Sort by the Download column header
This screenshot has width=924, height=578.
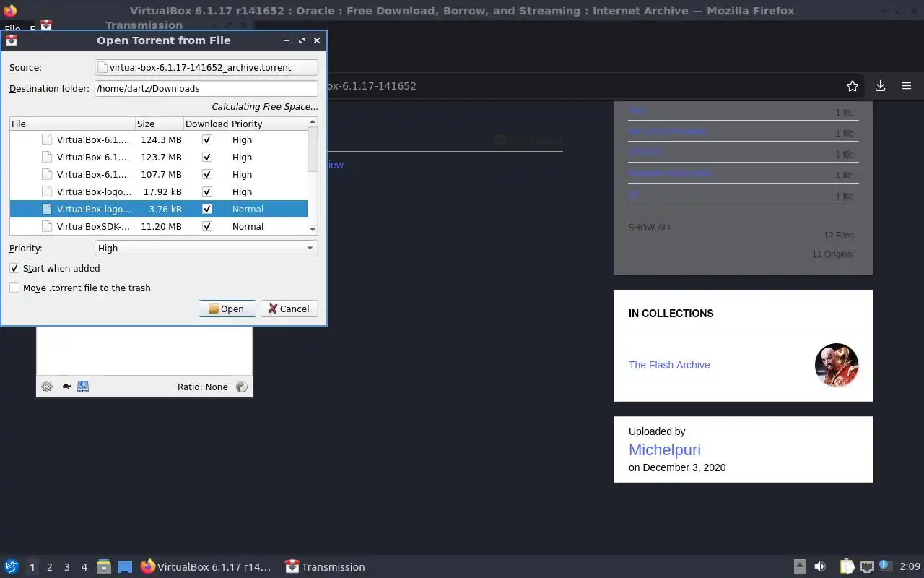coord(206,124)
